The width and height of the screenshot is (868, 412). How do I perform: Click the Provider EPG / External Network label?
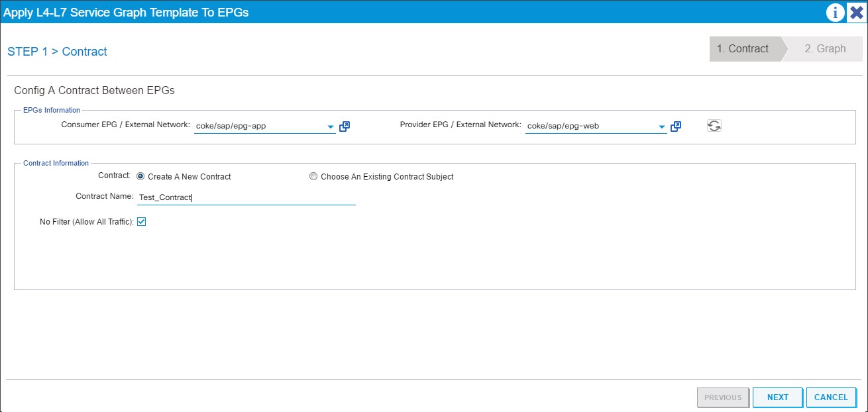[461, 125]
